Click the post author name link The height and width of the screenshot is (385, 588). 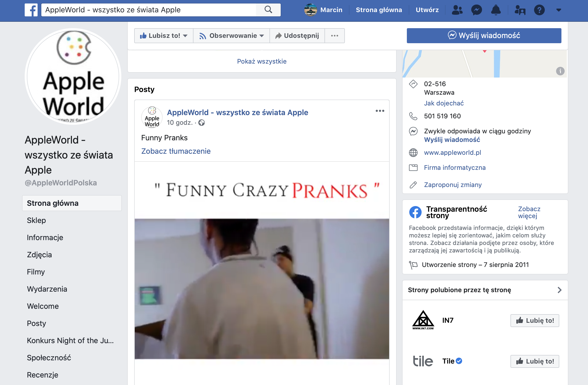pyautogui.click(x=238, y=112)
